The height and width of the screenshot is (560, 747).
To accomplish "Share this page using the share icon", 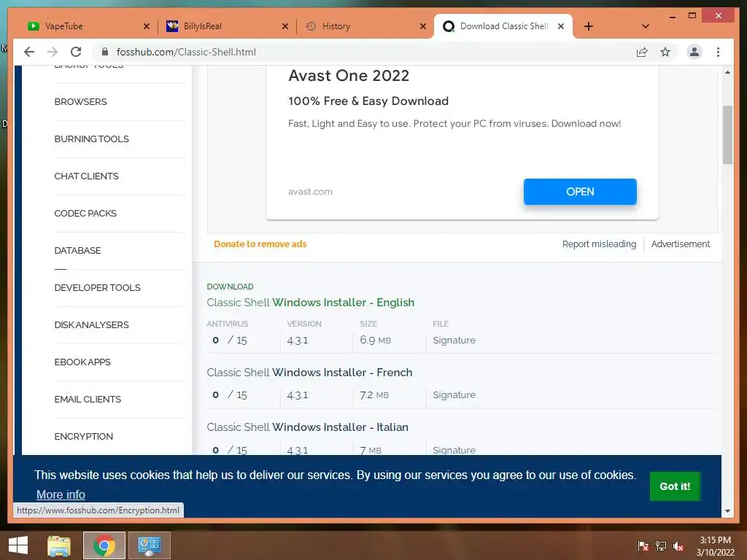I will pos(642,52).
